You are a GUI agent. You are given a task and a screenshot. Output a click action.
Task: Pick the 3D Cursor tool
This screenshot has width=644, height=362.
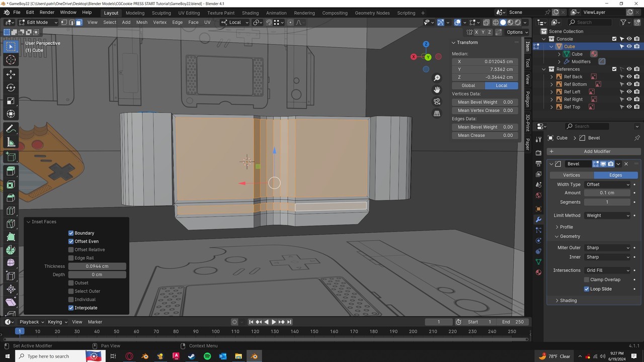pos(11,60)
